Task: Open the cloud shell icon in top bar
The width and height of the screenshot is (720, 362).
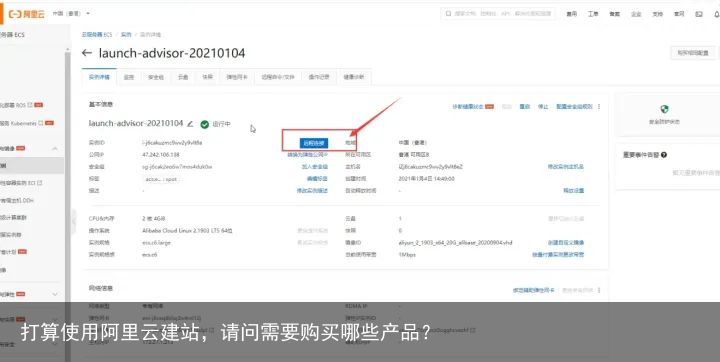Action: [x=699, y=14]
